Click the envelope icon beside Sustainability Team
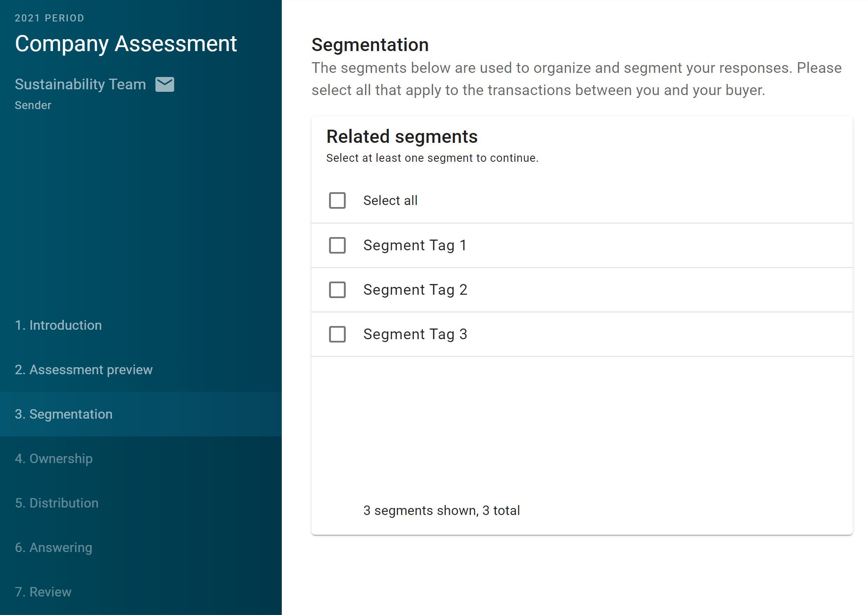868x615 pixels. click(x=164, y=84)
